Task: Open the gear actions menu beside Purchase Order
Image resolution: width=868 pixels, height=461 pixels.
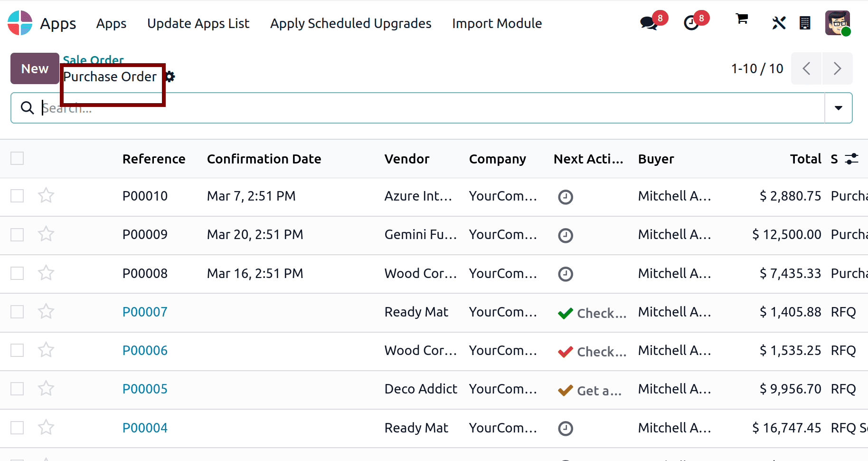Action: coord(170,76)
